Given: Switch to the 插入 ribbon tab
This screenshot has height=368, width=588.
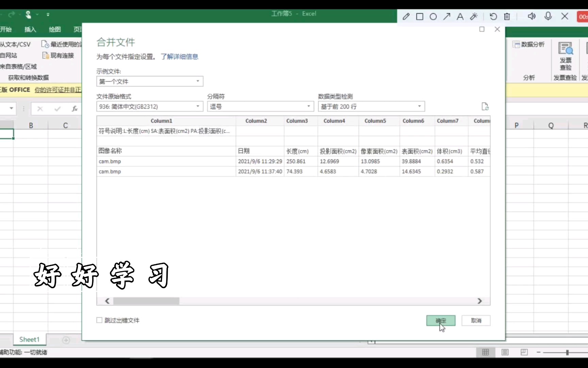Looking at the screenshot, I should pos(30,29).
